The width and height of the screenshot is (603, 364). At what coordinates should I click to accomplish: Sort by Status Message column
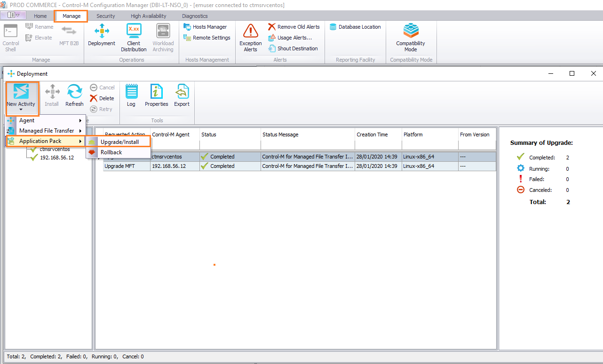[308, 135]
